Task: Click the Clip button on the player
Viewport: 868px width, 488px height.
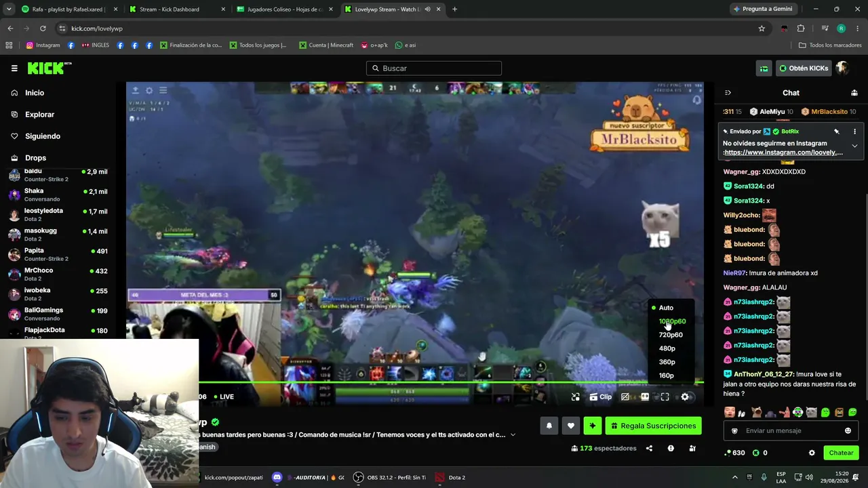Action: (x=600, y=397)
